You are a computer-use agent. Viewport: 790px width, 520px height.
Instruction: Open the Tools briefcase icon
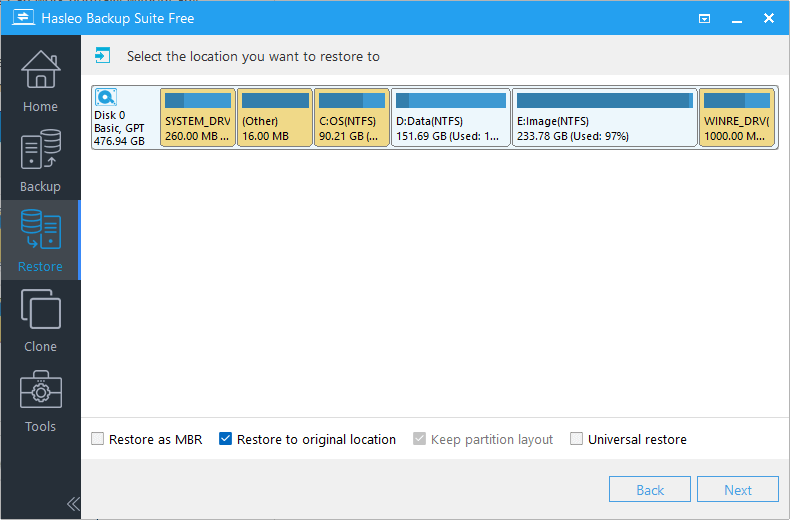pyautogui.click(x=40, y=392)
